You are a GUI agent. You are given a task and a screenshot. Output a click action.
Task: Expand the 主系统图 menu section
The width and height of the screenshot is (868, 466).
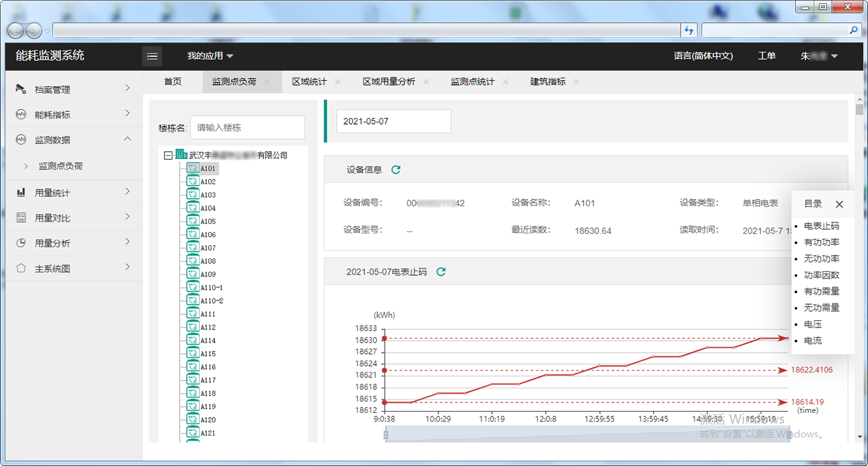(x=127, y=267)
